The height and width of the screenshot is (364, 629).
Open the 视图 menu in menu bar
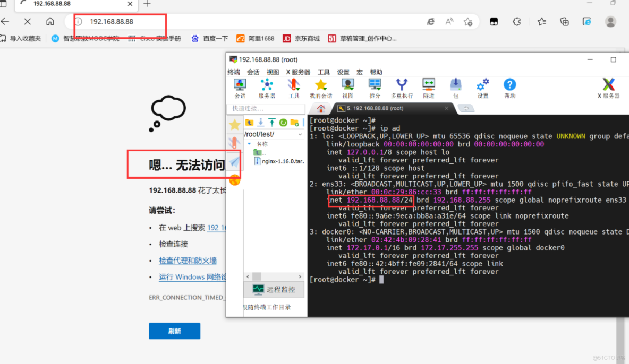[x=273, y=72]
